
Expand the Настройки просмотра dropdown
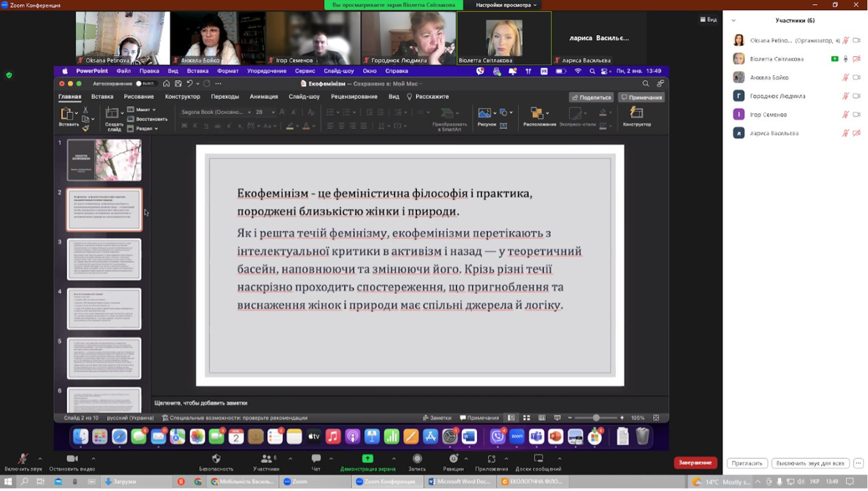pyautogui.click(x=506, y=5)
